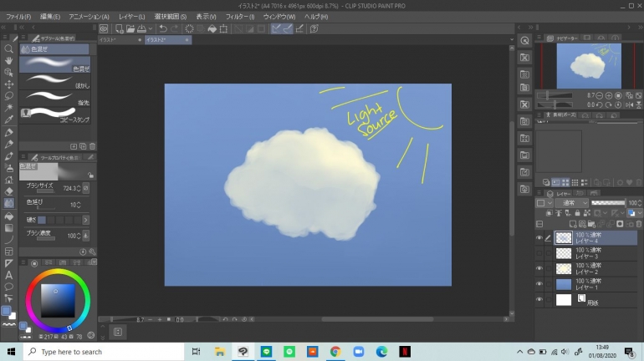This screenshot has height=361, width=644.
Task: Create new raster layer icon
Action: pyautogui.click(x=573, y=224)
